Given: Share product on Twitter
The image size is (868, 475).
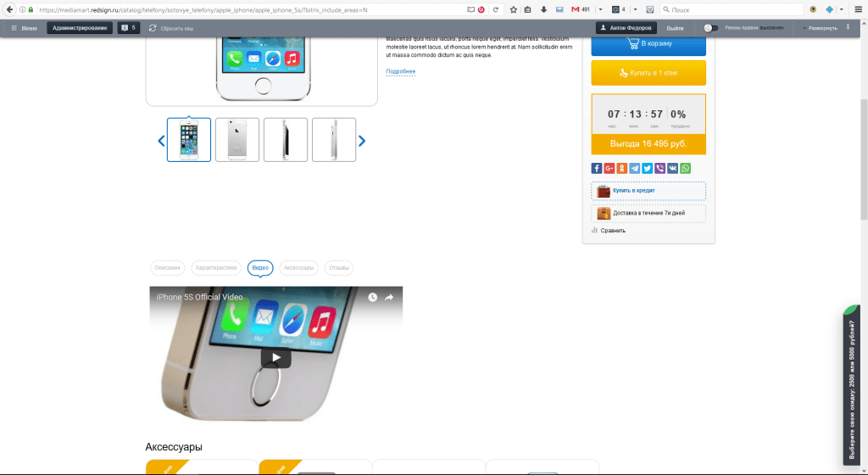Looking at the screenshot, I should [647, 168].
